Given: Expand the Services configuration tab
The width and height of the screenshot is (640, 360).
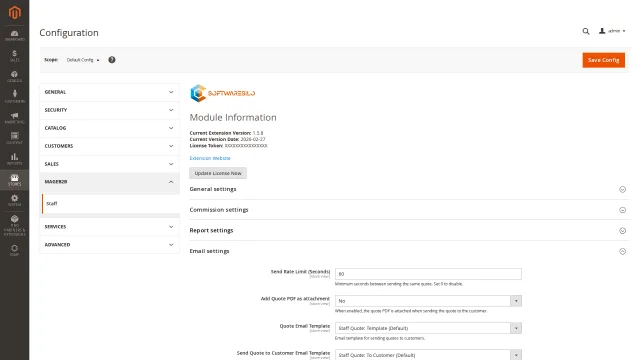Looking at the screenshot, I should (109, 227).
